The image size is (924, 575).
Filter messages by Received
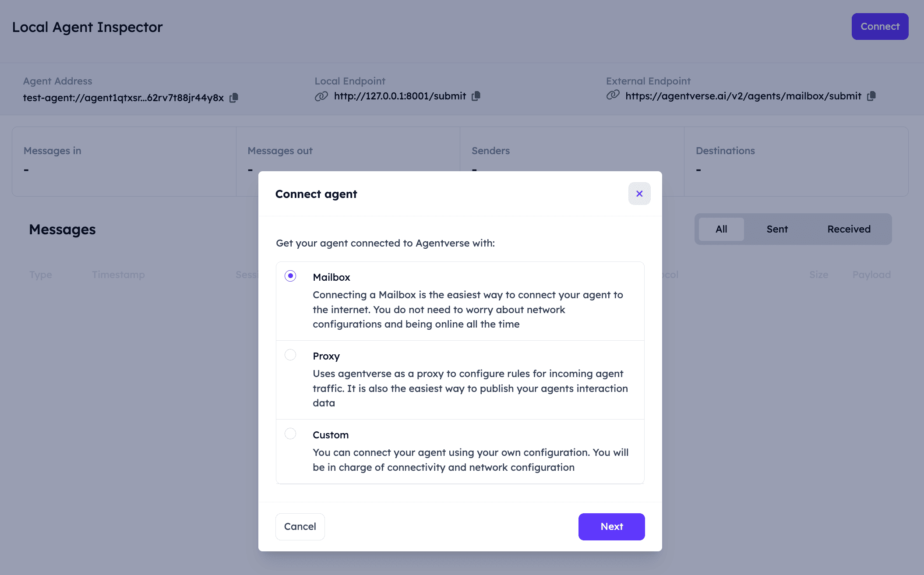pos(849,229)
